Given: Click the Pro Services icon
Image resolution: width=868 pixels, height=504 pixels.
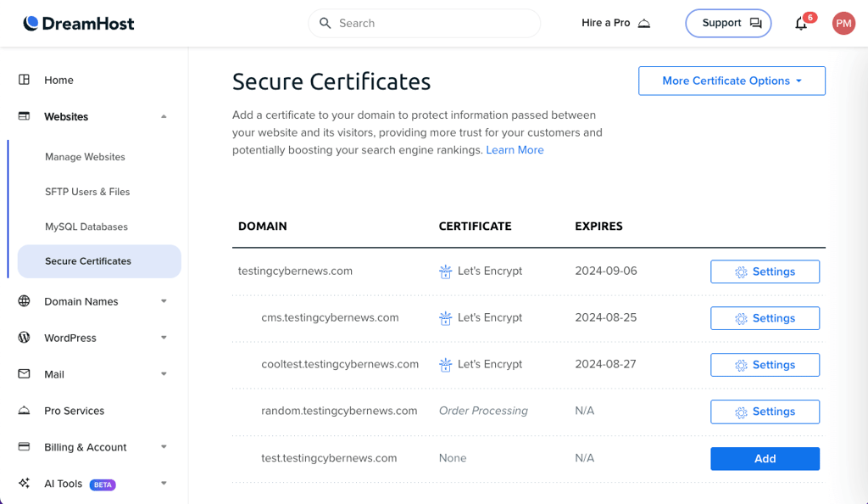Looking at the screenshot, I should pos(24,411).
